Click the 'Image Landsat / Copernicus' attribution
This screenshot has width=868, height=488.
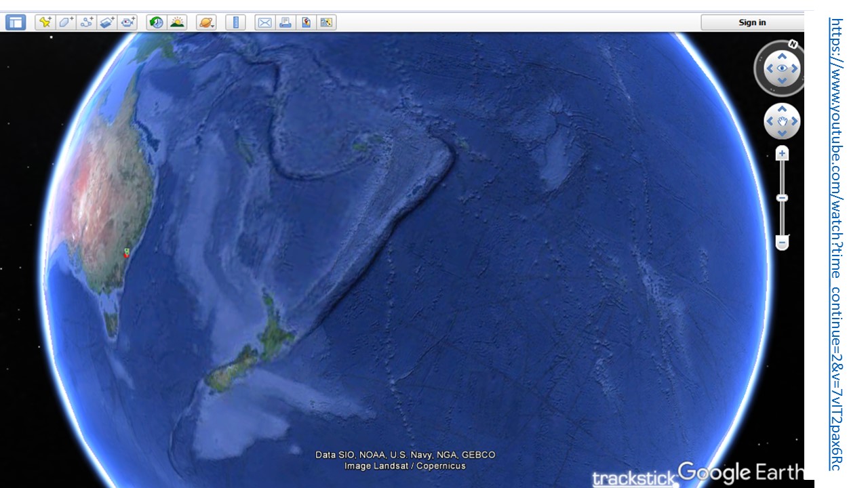(x=405, y=466)
